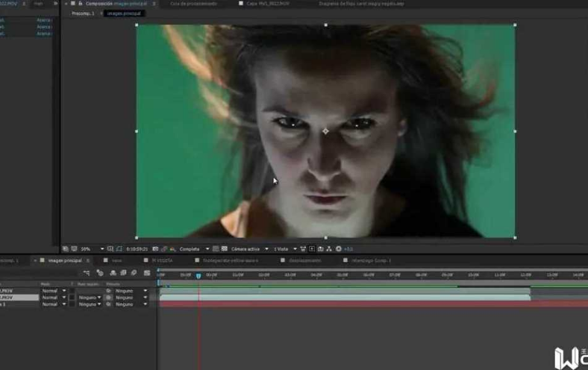Click the current time display in viewer
588x370 pixels.
coord(137,249)
